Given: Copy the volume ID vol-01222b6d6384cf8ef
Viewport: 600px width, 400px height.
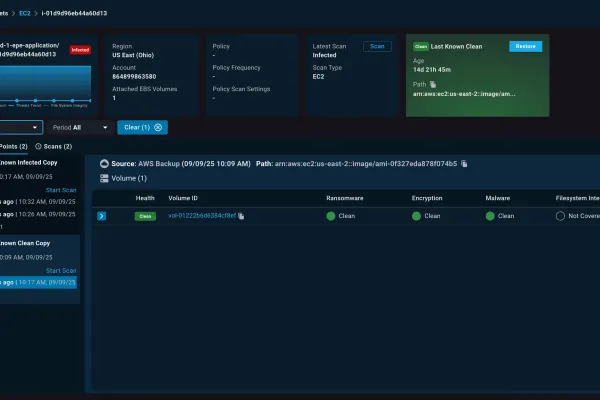Looking at the screenshot, I should pos(241,216).
